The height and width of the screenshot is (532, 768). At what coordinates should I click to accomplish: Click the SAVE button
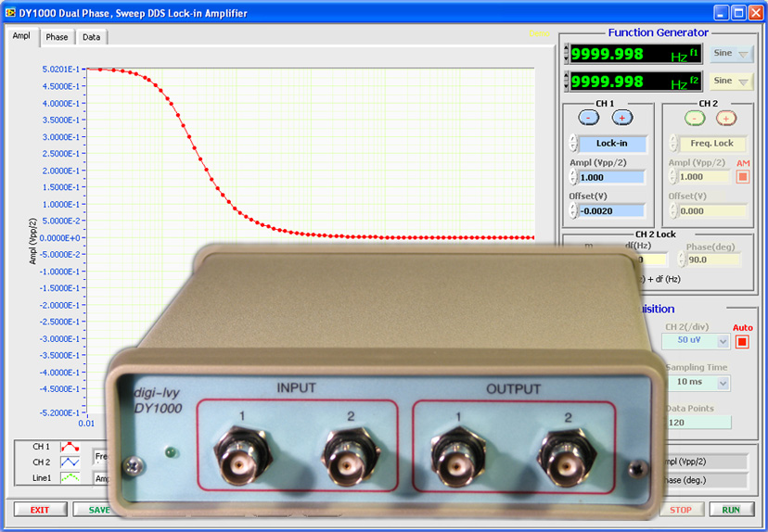(x=93, y=510)
